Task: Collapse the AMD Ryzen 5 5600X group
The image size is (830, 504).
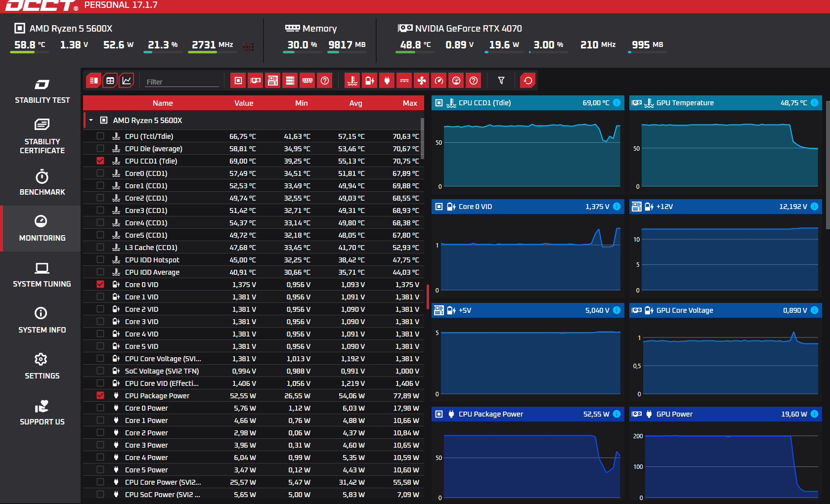Action: pos(91,120)
